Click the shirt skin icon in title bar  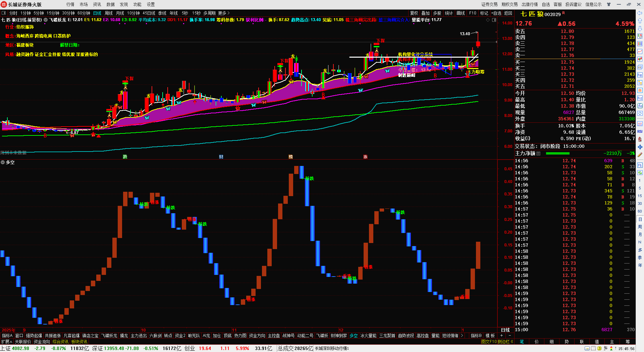[x=609, y=4]
